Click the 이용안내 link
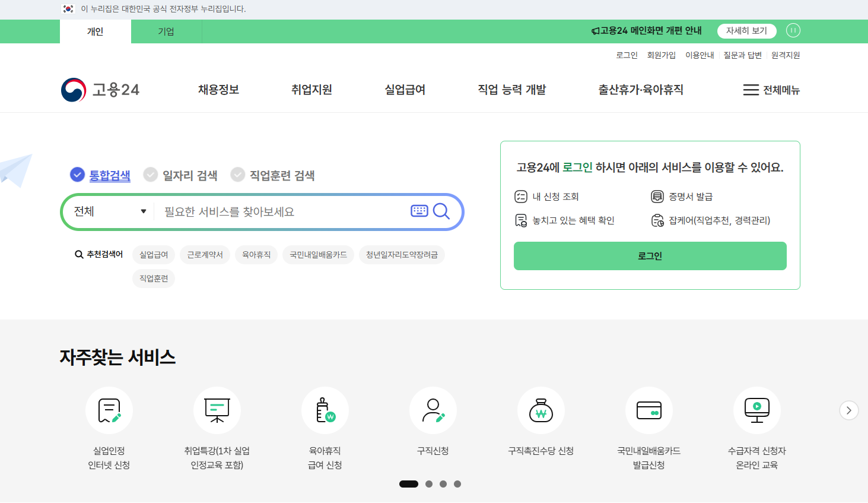The width and height of the screenshot is (868, 503). pyautogui.click(x=700, y=55)
